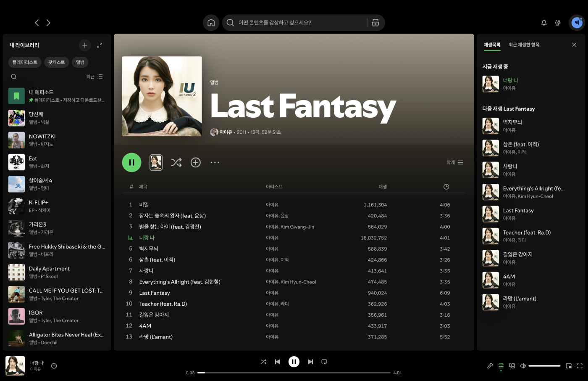The image size is (588, 381).
Task: Switch to the 최근 재생한 항목 tab
Action: [524, 45]
